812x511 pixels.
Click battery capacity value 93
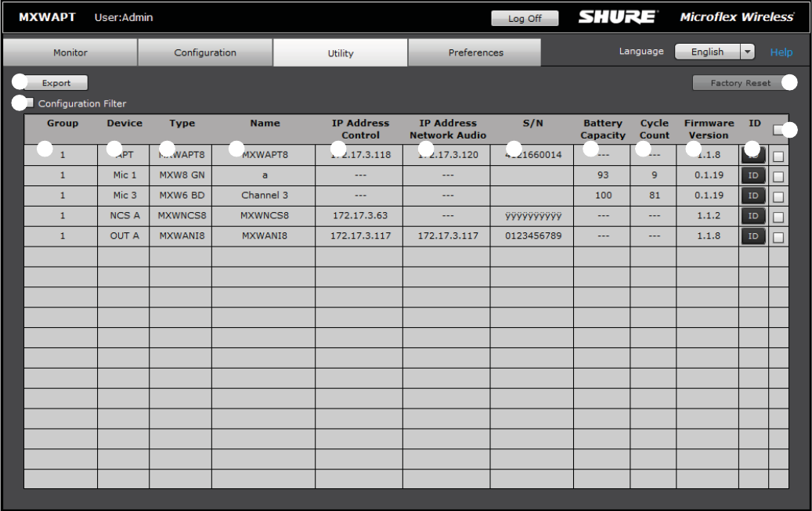(x=603, y=175)
